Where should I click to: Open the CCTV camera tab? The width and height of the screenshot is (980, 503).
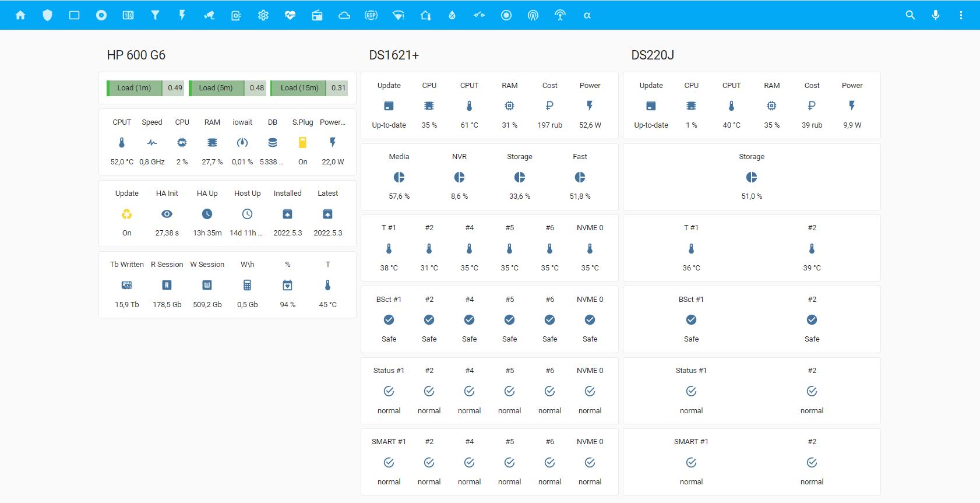pyautogui.click(x=209, y=15)
